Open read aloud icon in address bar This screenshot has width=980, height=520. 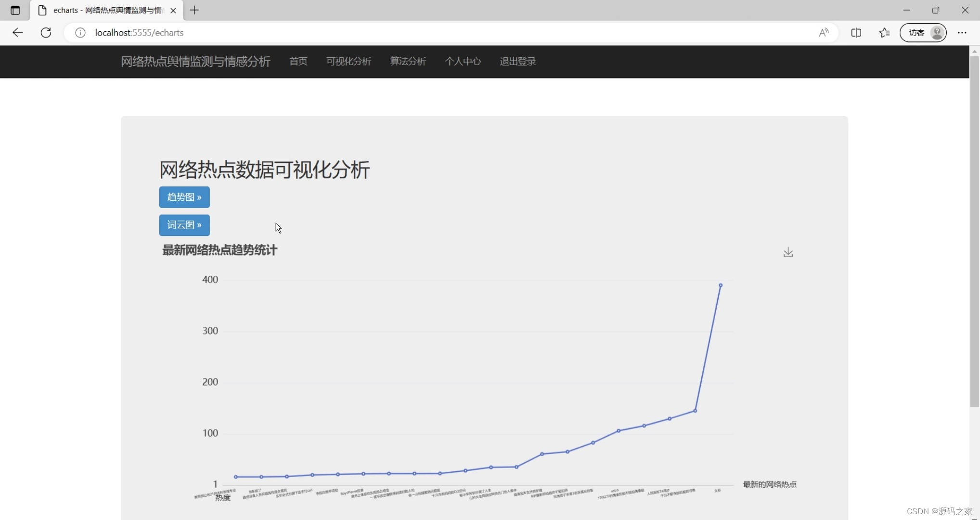824,33
